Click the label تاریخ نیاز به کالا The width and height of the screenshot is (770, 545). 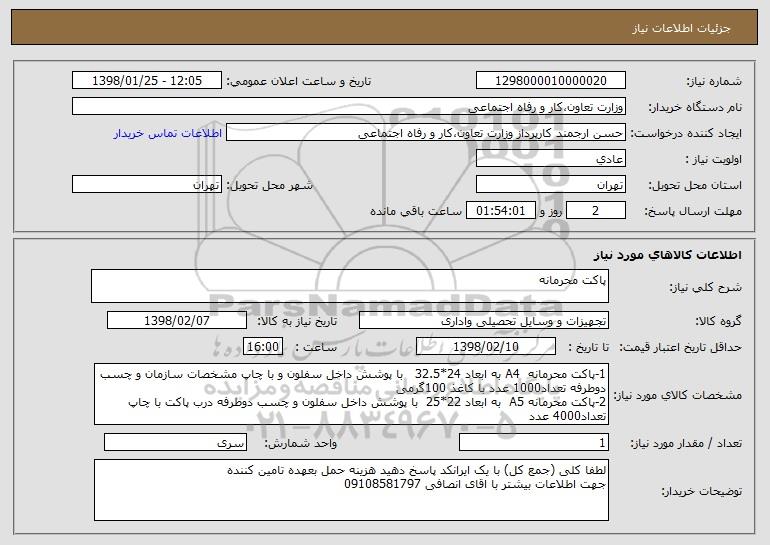[x=297, y=322]
